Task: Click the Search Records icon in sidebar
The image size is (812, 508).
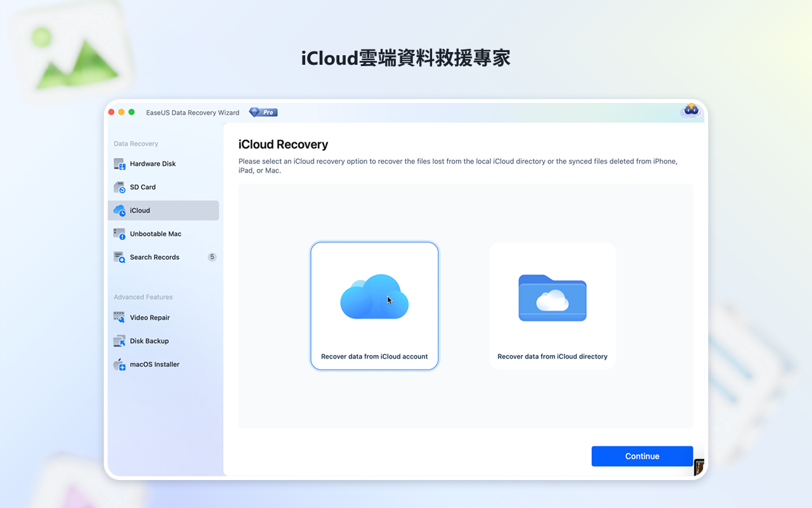Action: (x=119, y=257)
